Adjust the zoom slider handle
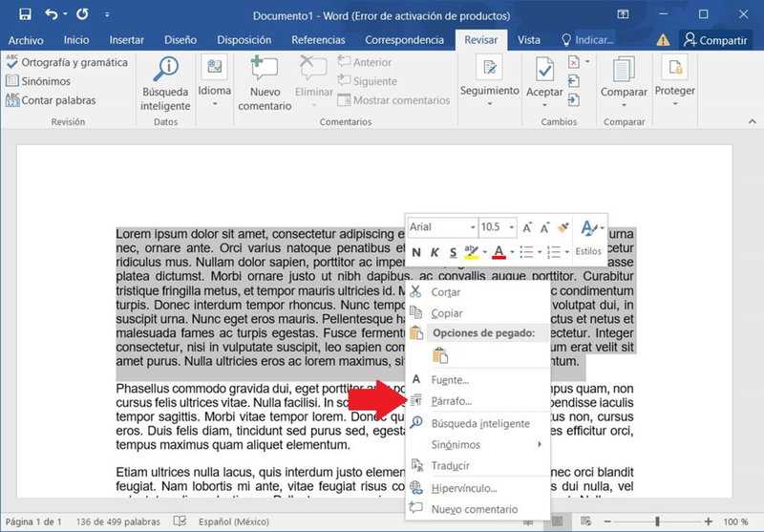Image resolution: width=764 pixels, height=532 pixels. click(x=657, y=521)
